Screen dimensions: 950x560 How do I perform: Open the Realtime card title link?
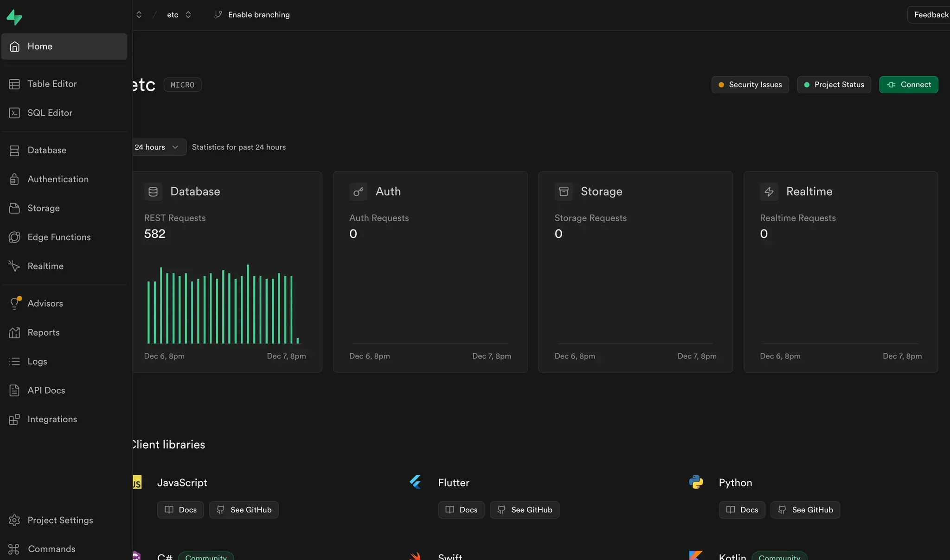(809, 191)
